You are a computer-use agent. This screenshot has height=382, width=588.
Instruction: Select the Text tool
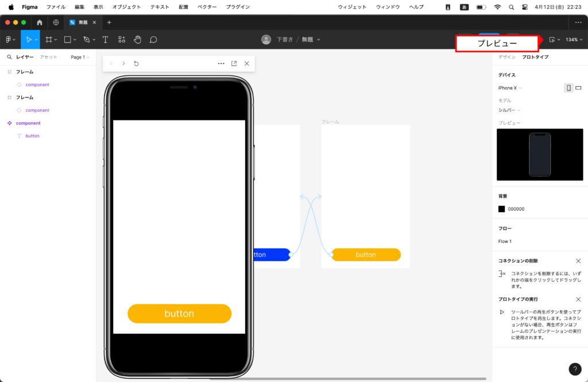coord(105,40)
